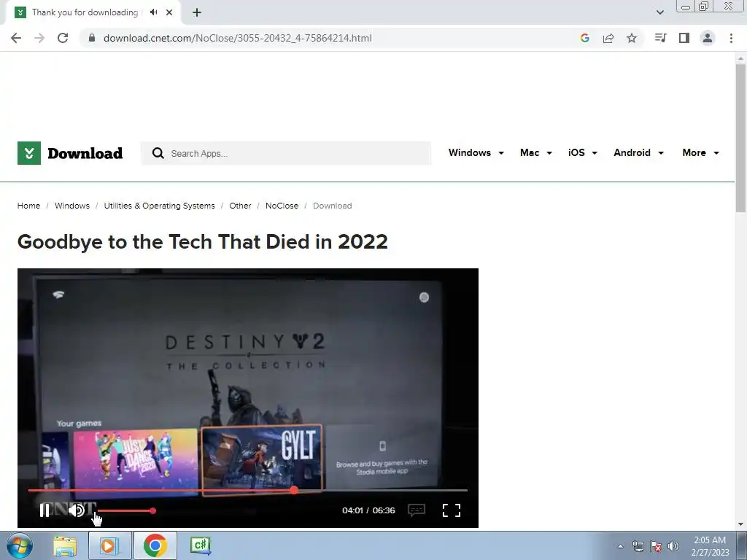This screenshot has height=560, width=747.
Task: Bookmark this page with the star
Action: point(632,38)
